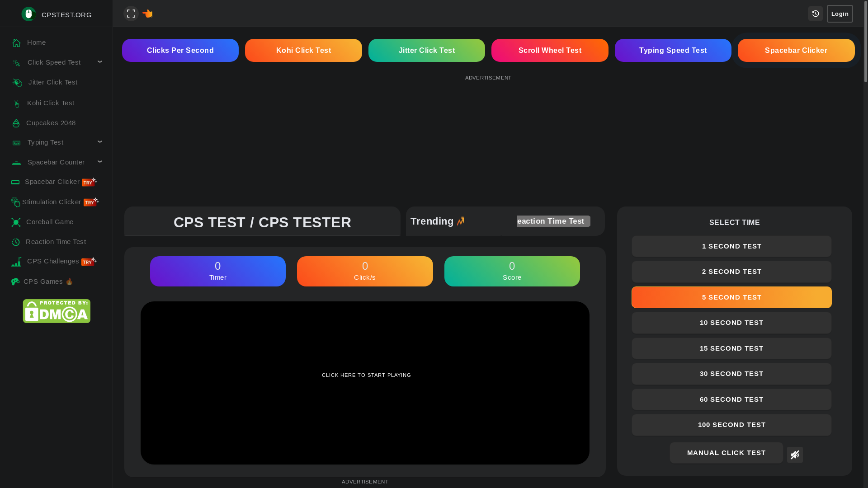Open the Clicks Per Second tab
This screenshot has height=488, width=868.
click(x=180, y=50)
